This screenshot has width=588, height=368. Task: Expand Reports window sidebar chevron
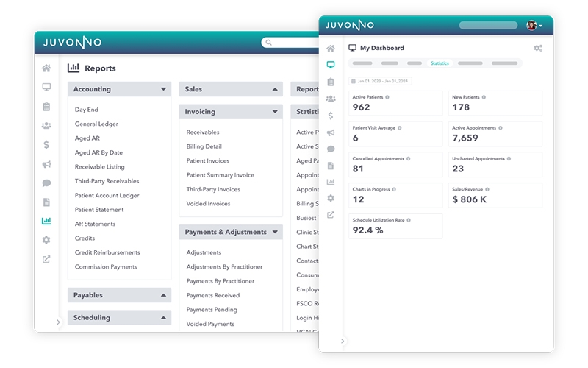[x=58, y=322]
